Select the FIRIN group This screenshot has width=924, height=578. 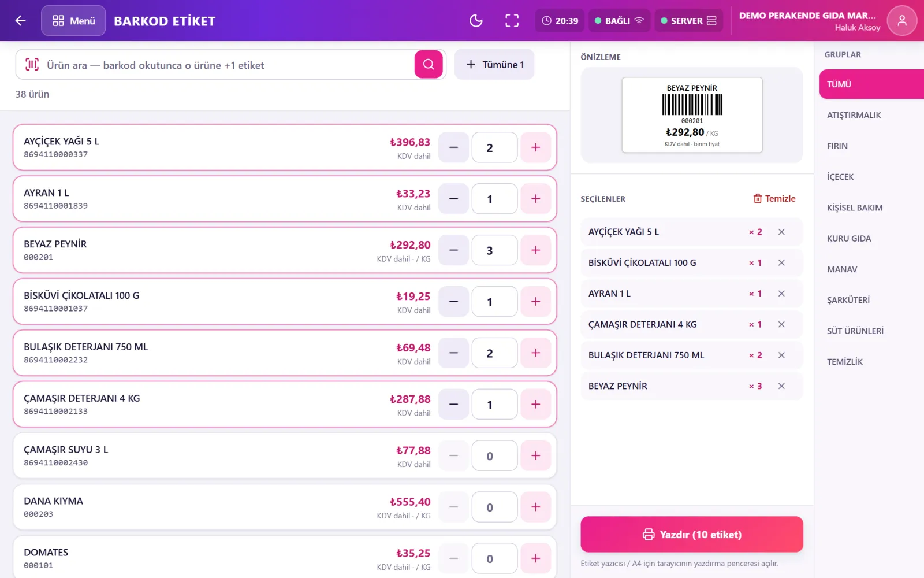point(871,146)
